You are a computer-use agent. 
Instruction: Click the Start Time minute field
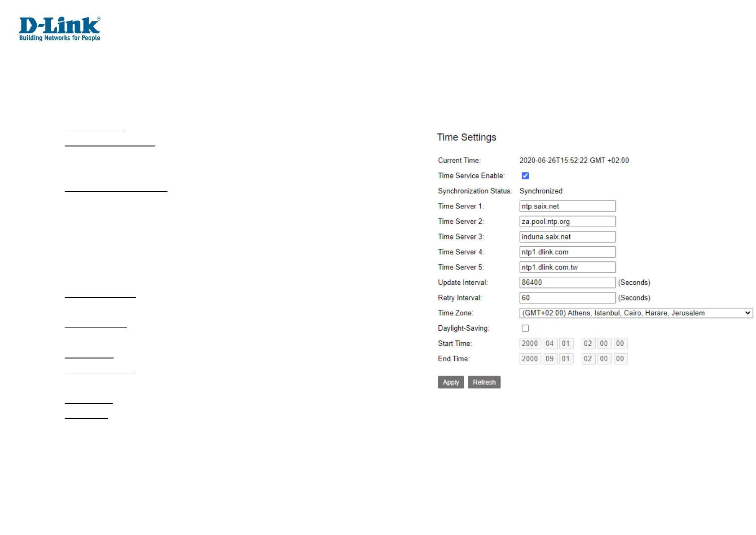[605, 344]
